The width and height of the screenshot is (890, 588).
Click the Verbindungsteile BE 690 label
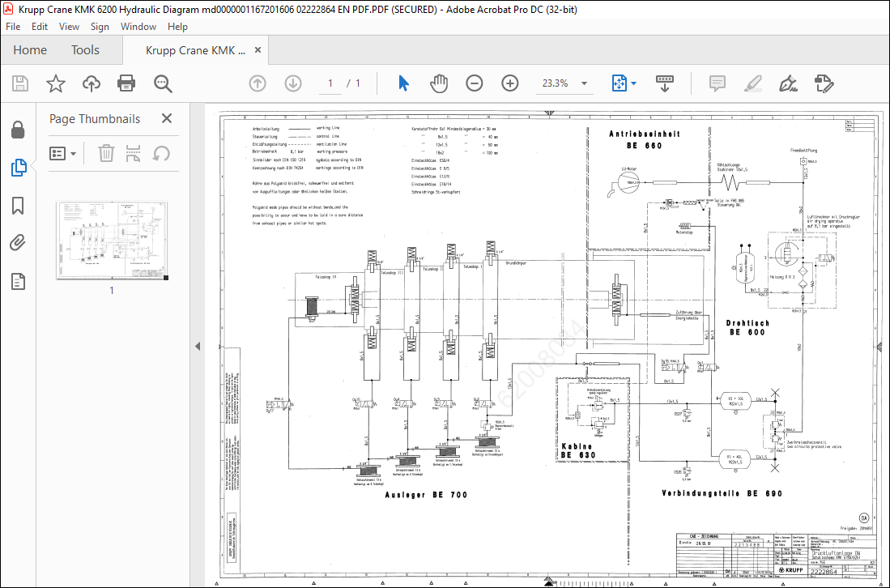722,493
